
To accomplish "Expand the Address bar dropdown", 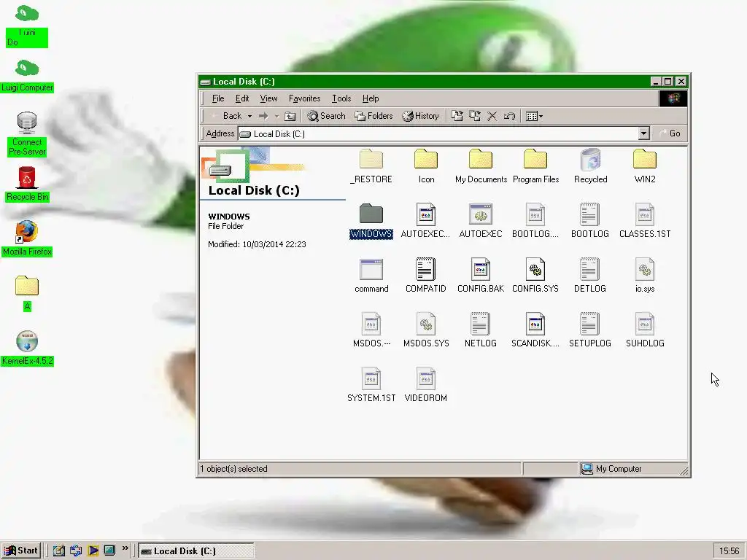I will [x=643, y=133].
